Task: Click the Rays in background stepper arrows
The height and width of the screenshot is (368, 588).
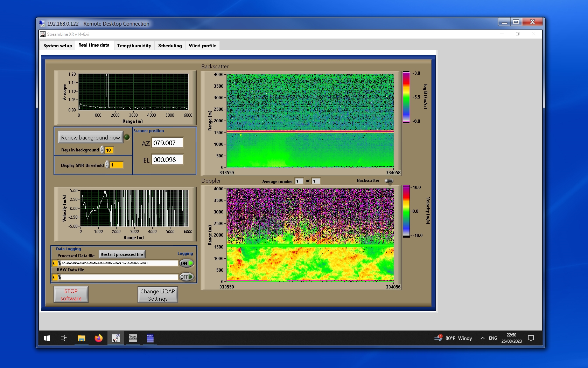Action: [x=102, y=150]
